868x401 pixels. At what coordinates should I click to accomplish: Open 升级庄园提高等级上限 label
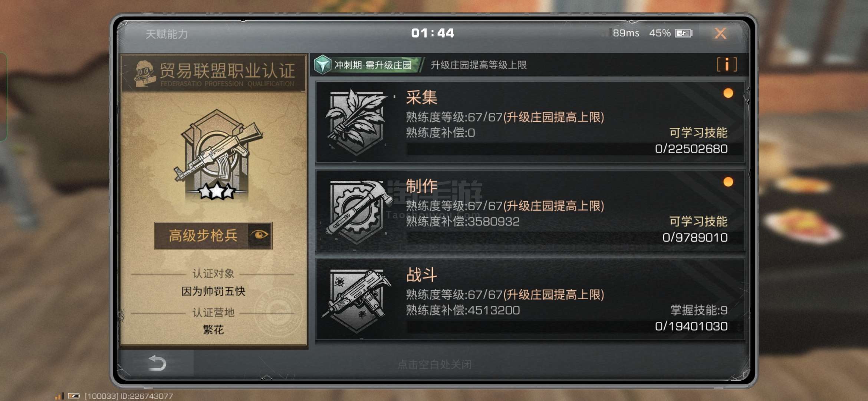tap(479, 65)
